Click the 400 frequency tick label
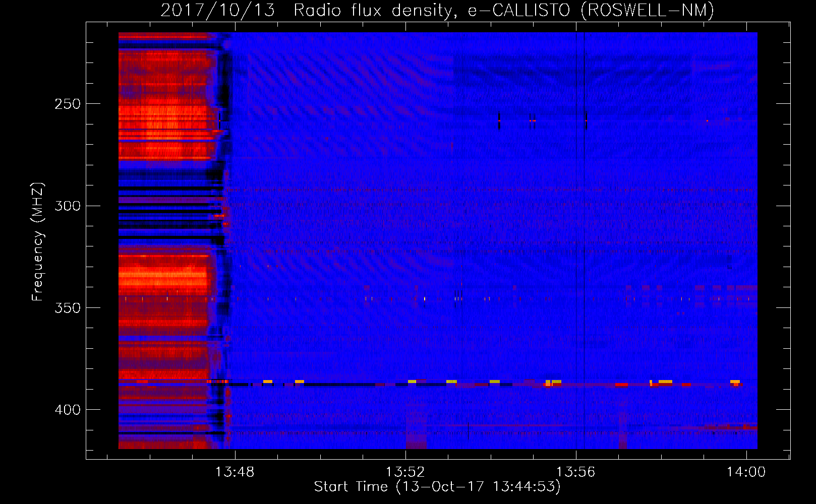Viewport: 816px width, 504px height. point(68,410)
